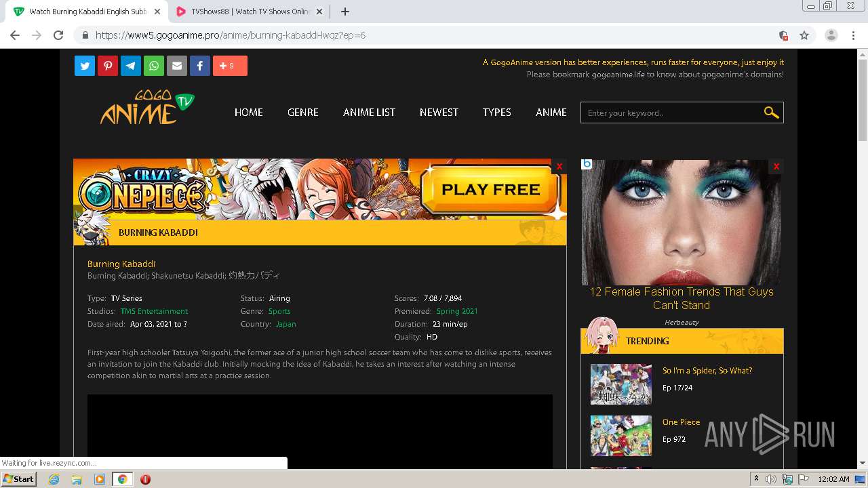Go forward in browser history
This screenshot has width=868, height=488.
37,35
